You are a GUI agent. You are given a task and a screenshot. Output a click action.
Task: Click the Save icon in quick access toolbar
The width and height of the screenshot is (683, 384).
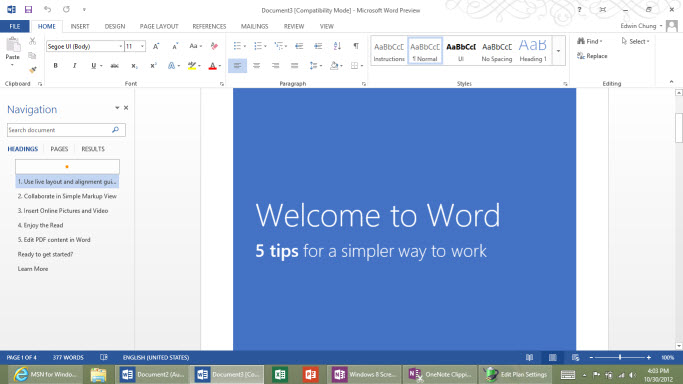[x=28, y=9]
